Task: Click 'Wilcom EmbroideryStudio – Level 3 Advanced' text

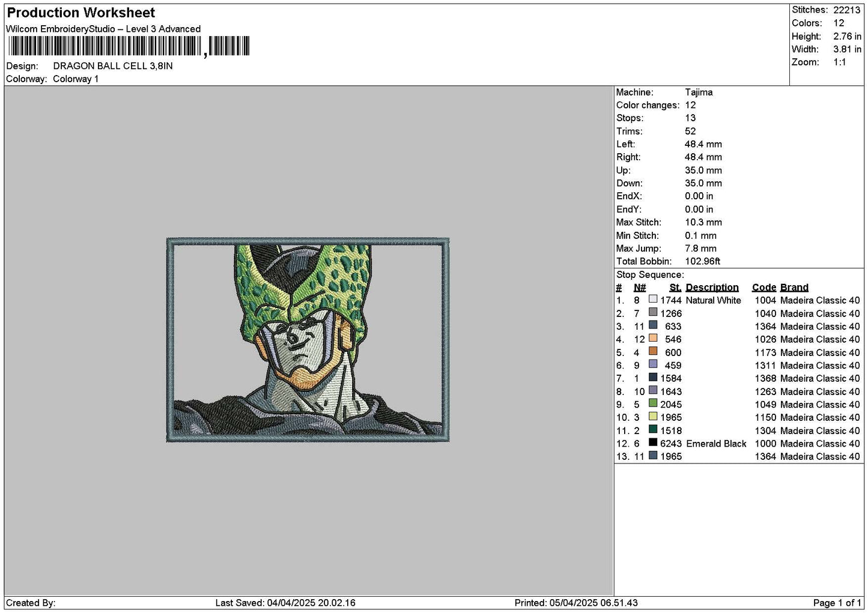Action: click(103, 29)
